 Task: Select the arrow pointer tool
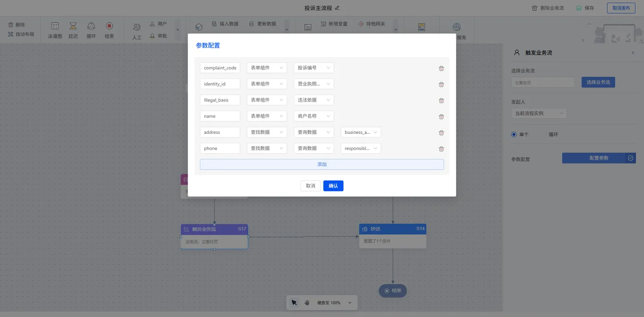294,303
